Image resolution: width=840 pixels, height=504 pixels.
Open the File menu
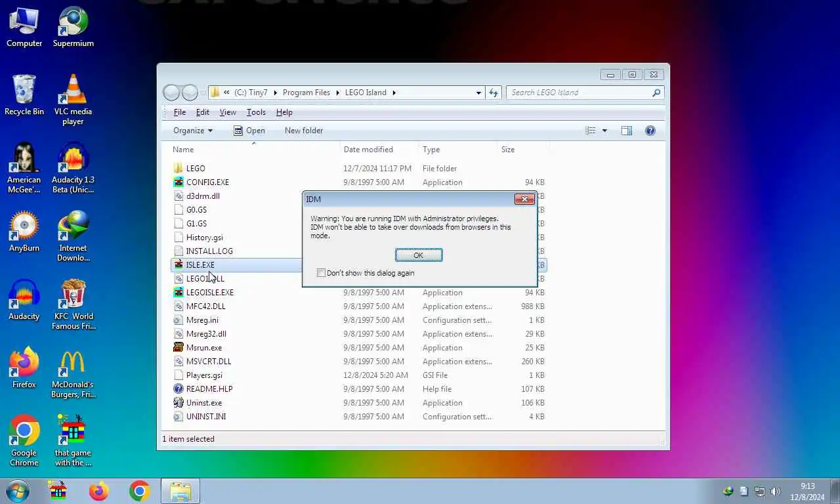pos(179,112)
